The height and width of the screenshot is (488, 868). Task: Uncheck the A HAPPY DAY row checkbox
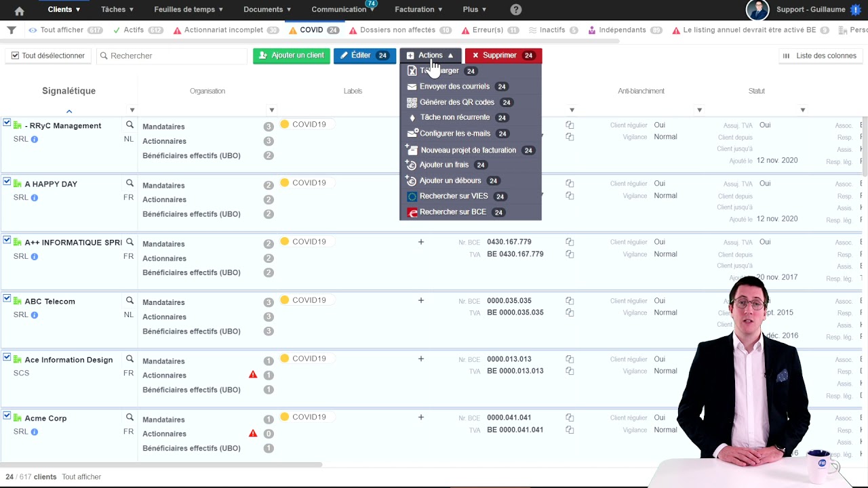(7, 182)
